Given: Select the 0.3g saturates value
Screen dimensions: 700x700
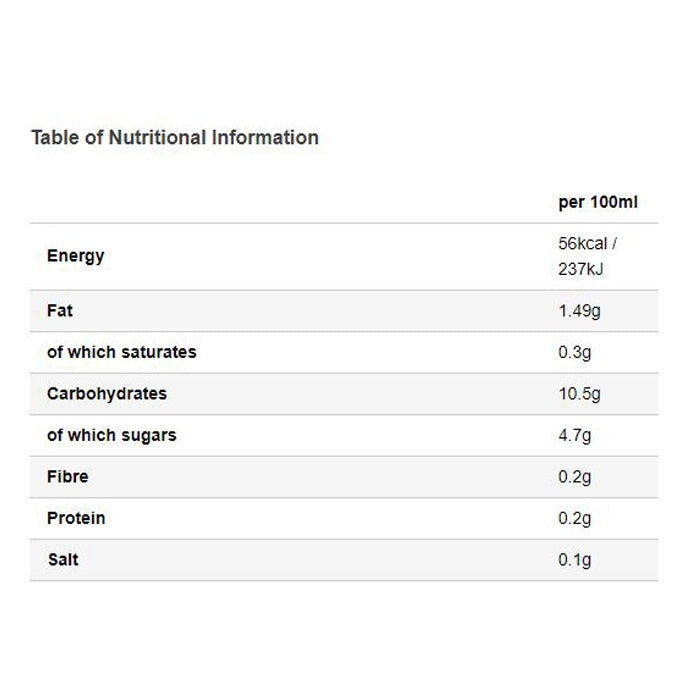Looking at the screenshot, I should tap(575, 352).
